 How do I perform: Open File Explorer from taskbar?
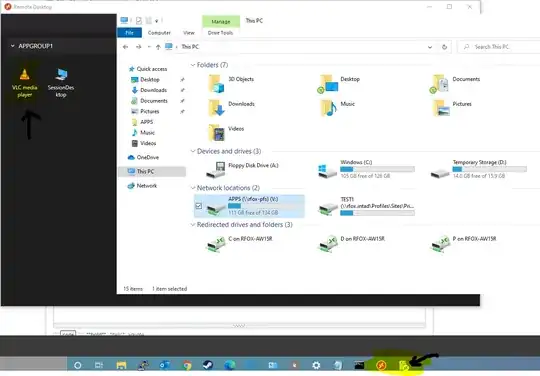(121, 365)
